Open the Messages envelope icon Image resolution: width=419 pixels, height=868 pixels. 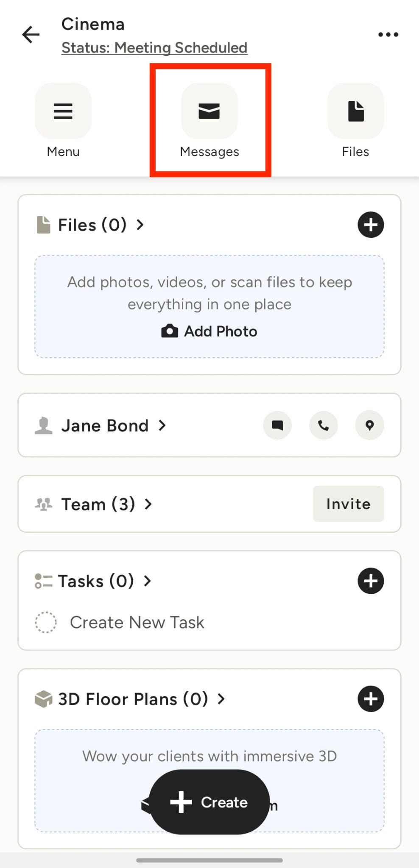click(209, 111)
